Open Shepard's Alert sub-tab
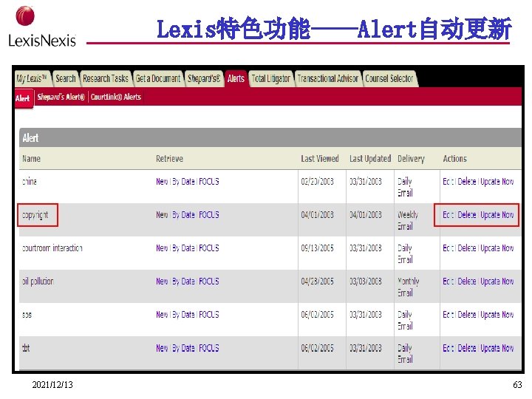The height and width of the screenshot is (399, 532). point(61,97)
